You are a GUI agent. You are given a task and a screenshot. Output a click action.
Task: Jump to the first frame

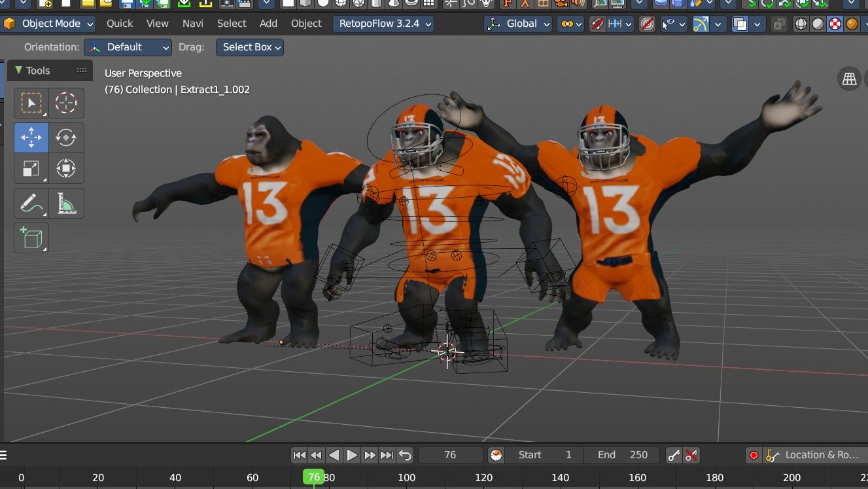point(299,455)
